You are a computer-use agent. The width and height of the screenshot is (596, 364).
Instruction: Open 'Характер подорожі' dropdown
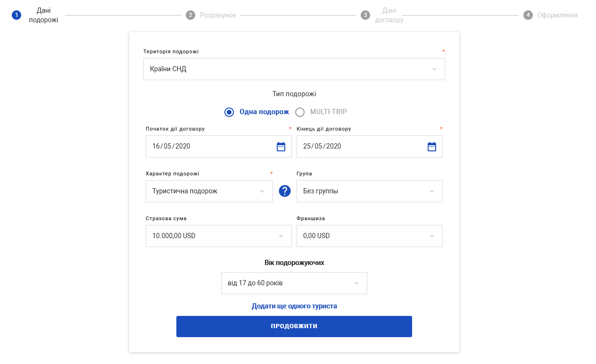(209, 191)
